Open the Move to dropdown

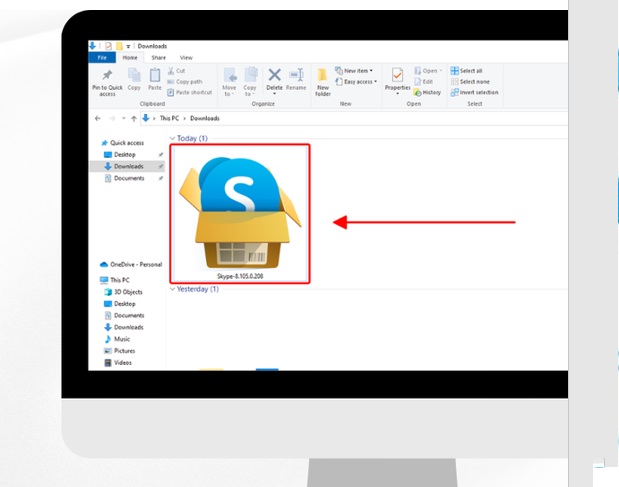click(x=230, y=80)
